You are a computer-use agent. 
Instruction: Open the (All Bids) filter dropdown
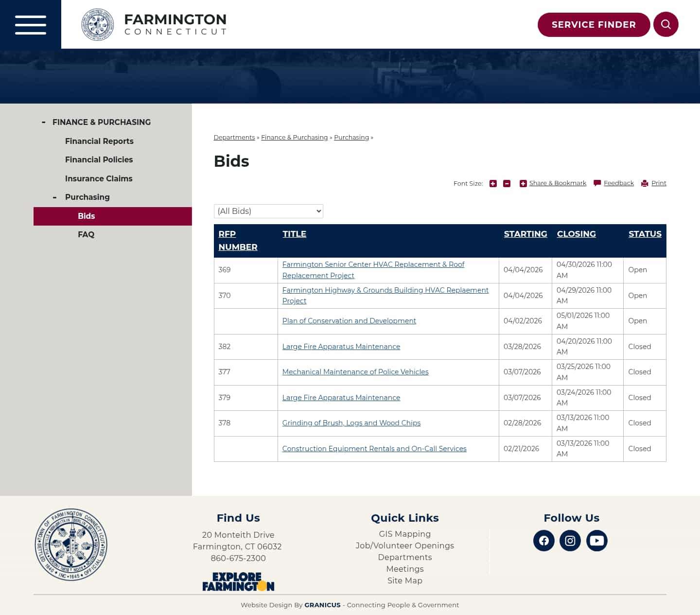point(268,211)
